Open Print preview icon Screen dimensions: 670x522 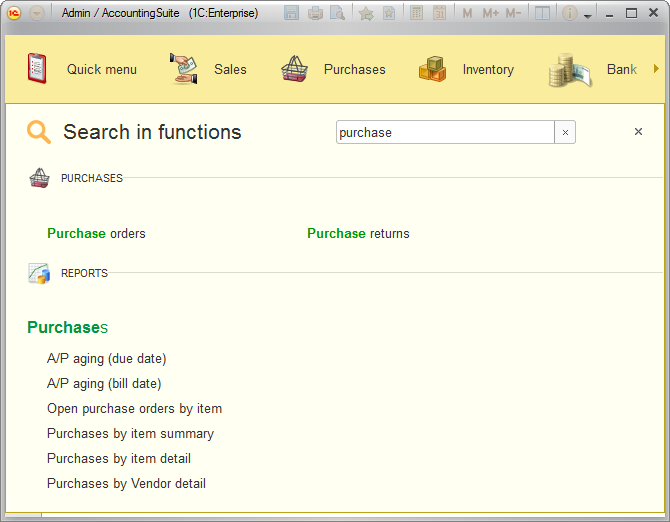point(338,13)
